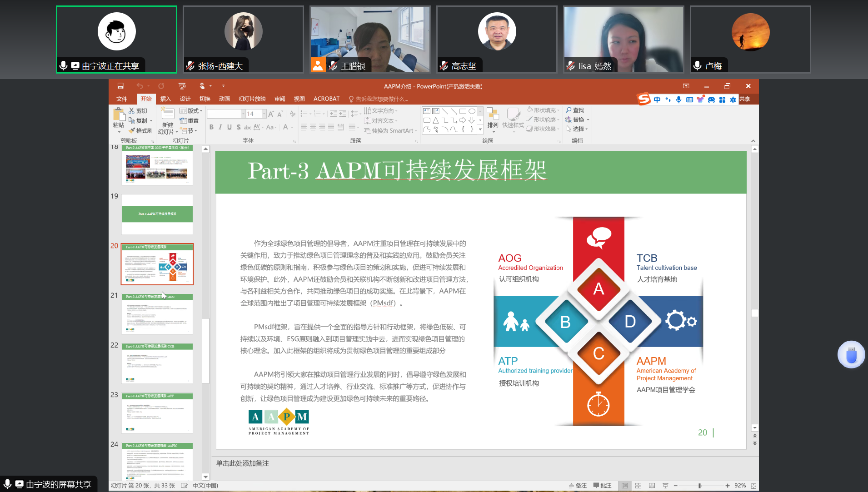868x492 pixels.
Task: Open the Insert (插入) ribbon tab
Action: 165,99
